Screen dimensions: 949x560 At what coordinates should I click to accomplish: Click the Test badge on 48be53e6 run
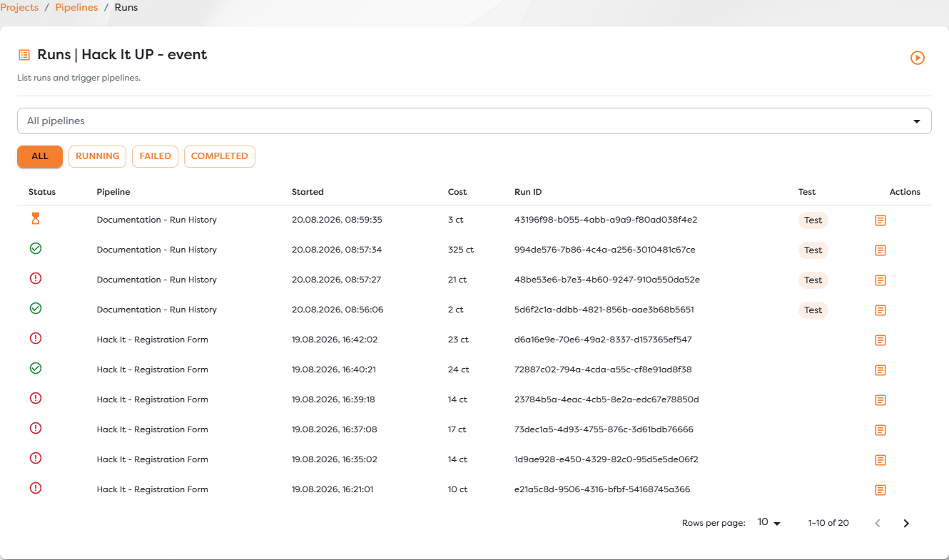[813, 280]
